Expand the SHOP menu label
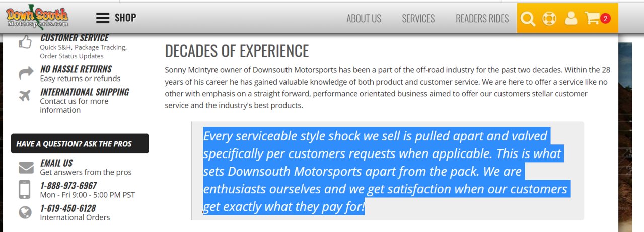Viewport: 644px width, 232px height. point(125,18)
